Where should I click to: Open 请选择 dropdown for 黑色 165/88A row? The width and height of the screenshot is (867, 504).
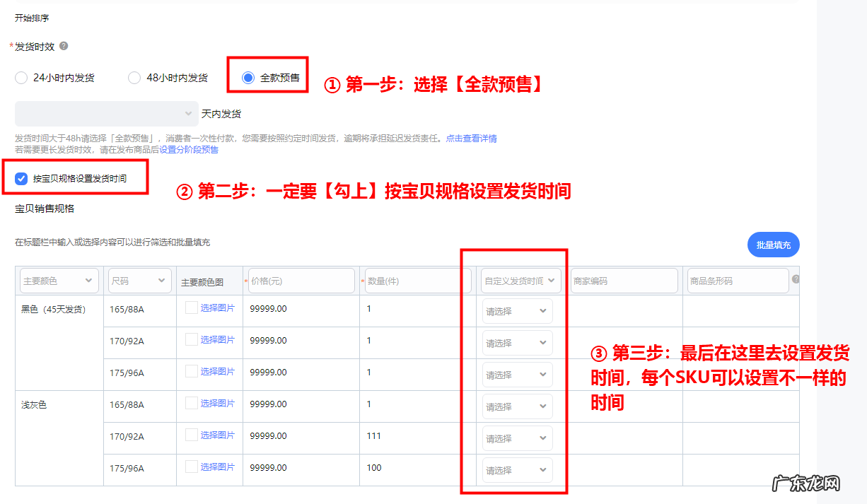pos(517,310)
